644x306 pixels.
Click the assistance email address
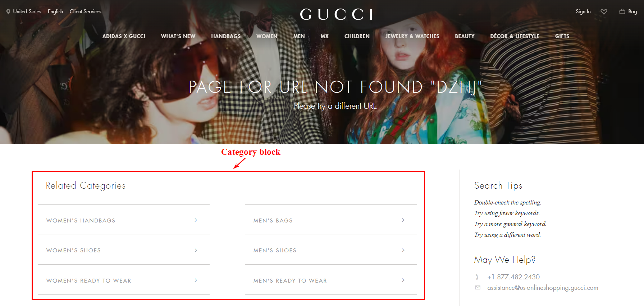543,288
